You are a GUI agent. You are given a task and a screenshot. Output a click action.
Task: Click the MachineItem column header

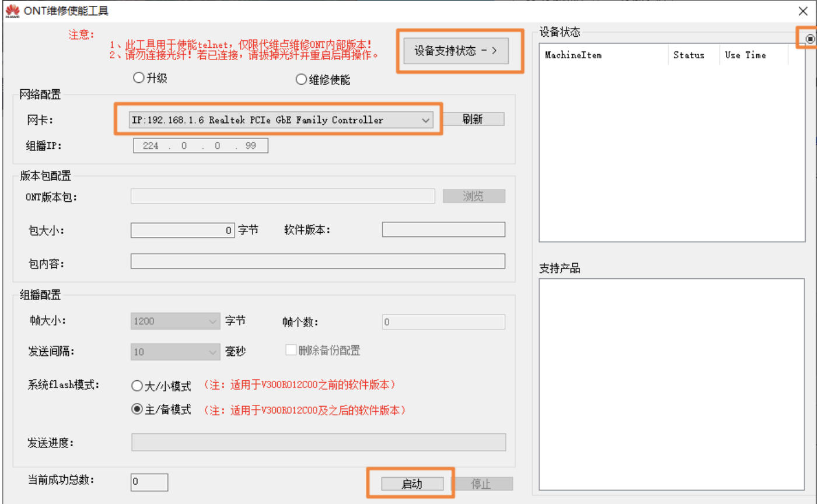pos(604,55)
